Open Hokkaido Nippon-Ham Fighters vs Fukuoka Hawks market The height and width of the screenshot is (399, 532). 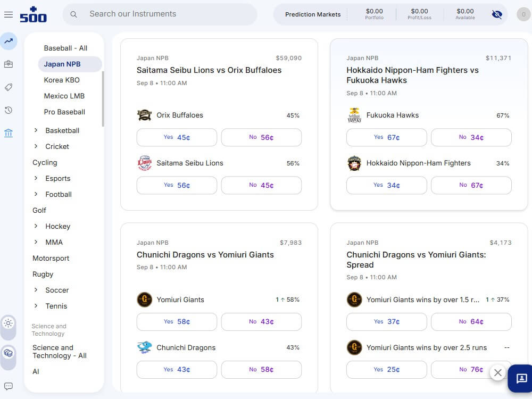click(413, 76)
